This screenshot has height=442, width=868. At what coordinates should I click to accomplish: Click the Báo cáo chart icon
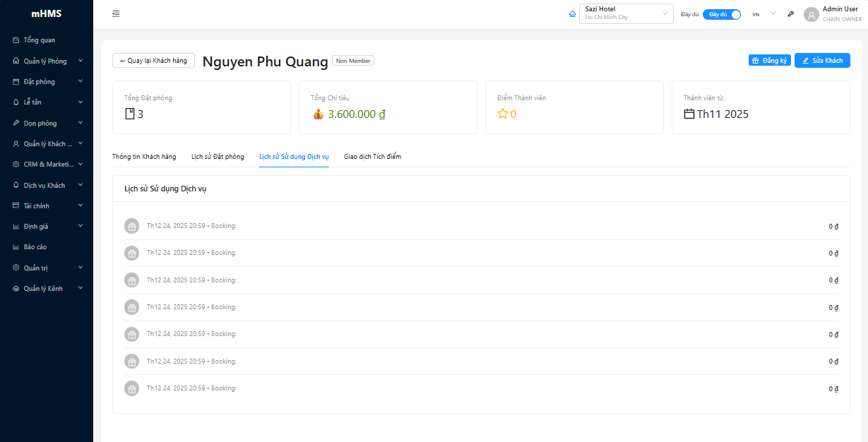[x=16, y=247]
